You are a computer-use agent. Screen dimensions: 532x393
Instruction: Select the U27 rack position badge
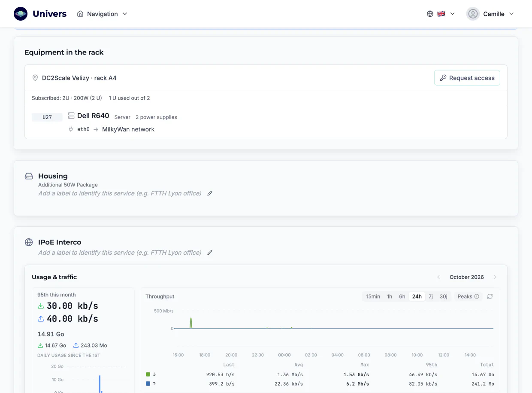coord(47,117)
